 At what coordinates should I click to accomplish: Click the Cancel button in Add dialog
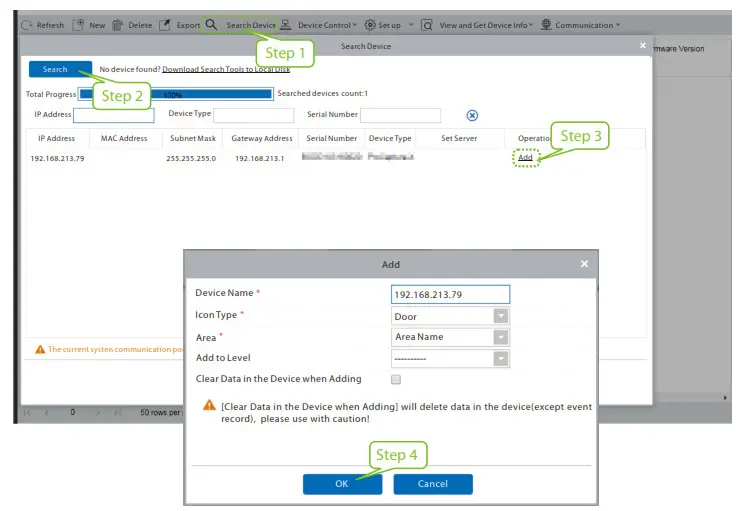click(433, 484)
